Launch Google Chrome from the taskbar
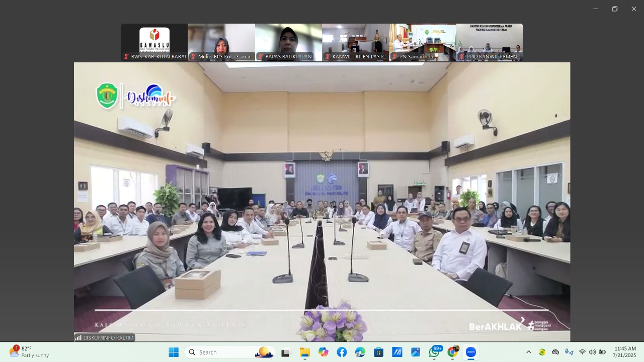 coord(452,352)
